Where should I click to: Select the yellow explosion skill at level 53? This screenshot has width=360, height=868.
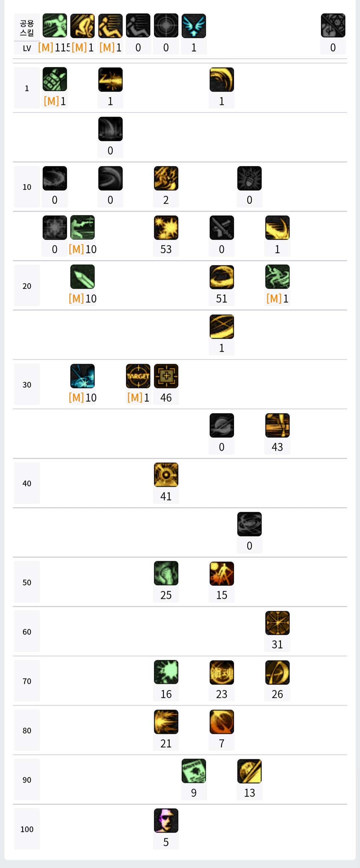166,228
